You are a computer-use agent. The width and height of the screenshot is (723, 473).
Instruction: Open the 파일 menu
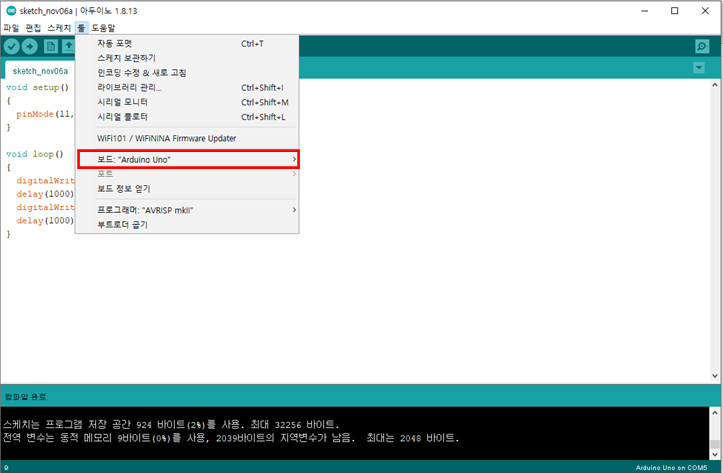click(11, 28)
